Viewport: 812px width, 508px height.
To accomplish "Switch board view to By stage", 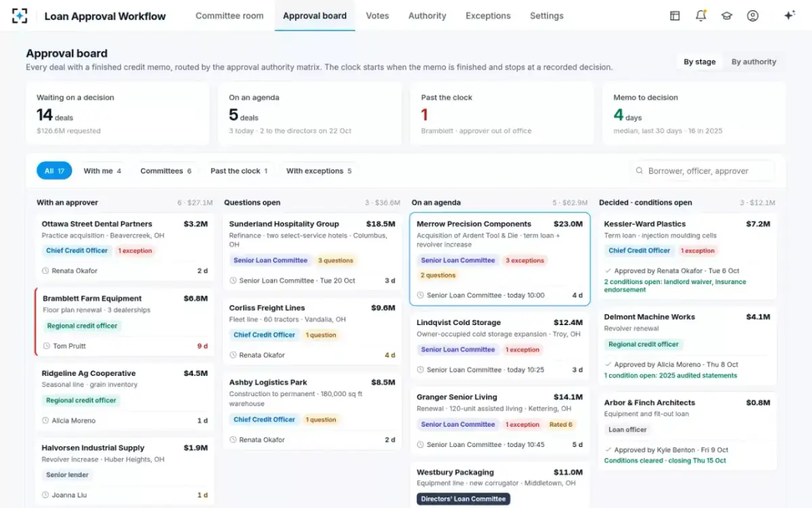I will [x=699, y=62].
